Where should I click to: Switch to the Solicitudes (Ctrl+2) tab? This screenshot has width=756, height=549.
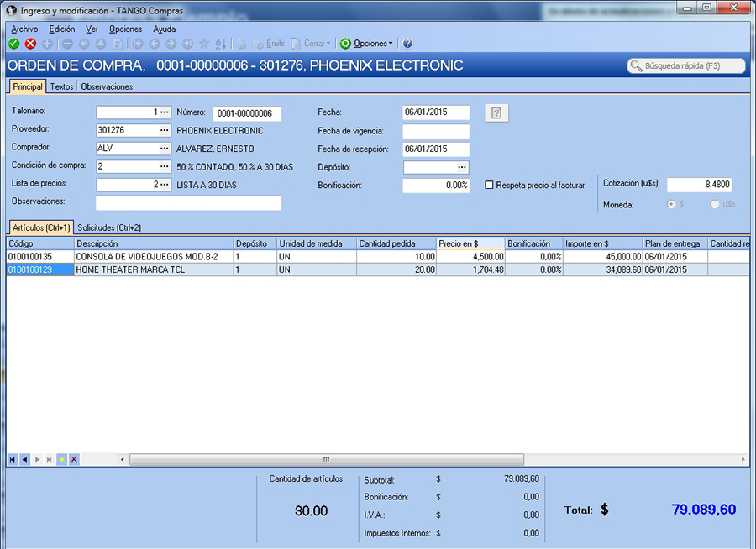(109, 227)
